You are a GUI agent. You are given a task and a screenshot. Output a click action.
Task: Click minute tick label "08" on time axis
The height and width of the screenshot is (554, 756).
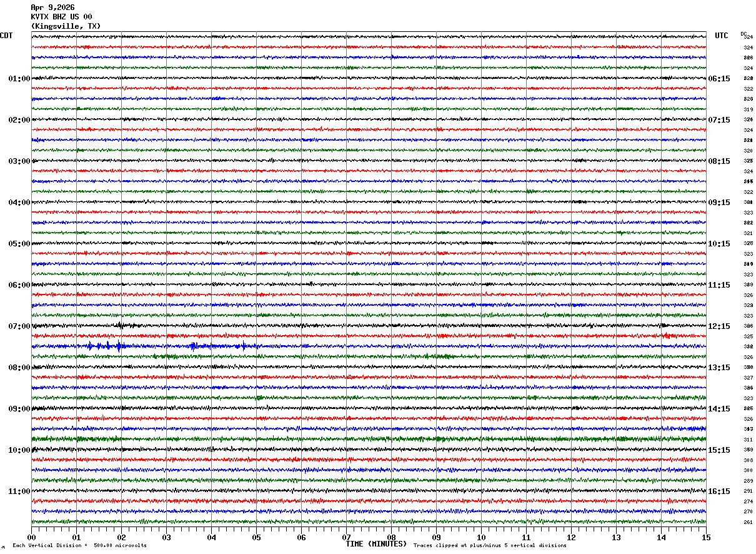[x=391, y=537]
